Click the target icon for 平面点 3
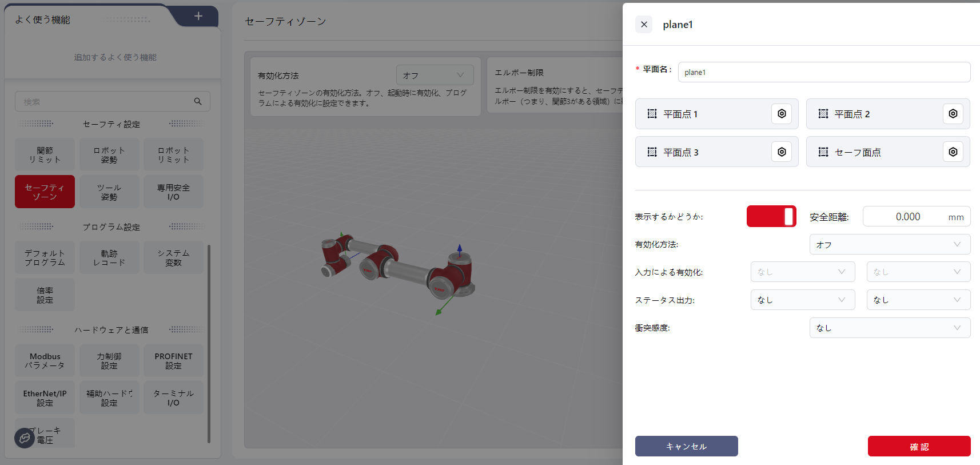The image size is (980, 465). 781,152
